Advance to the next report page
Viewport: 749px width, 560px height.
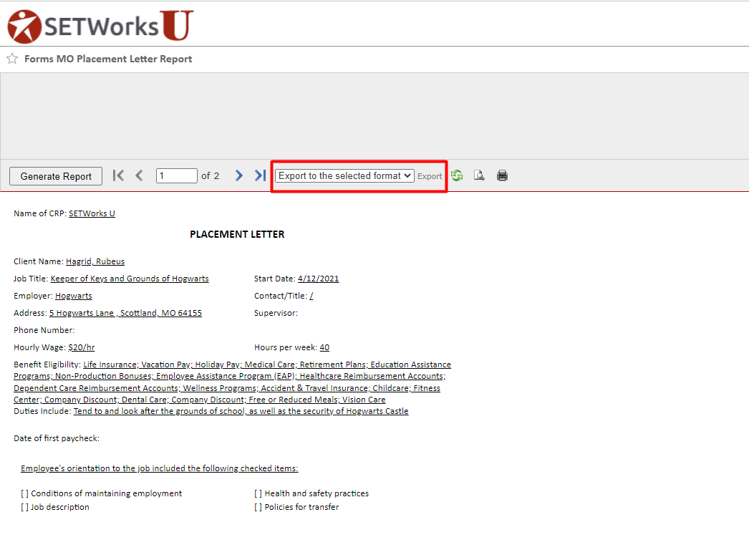tap(239, 176)
